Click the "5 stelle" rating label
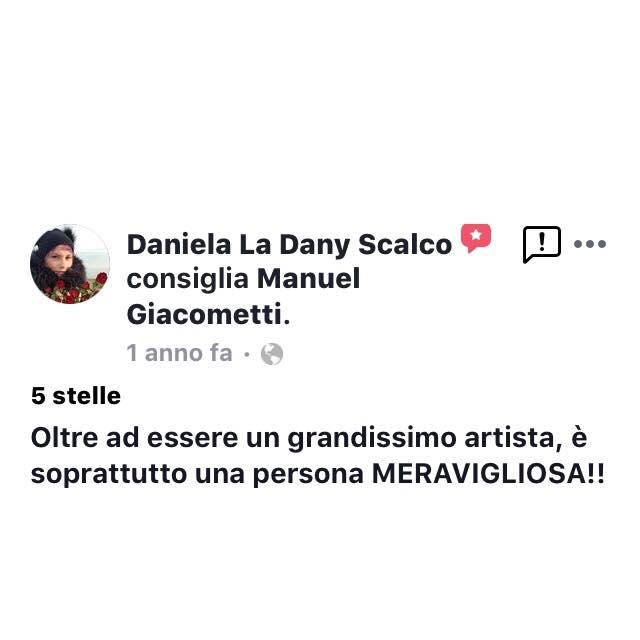The width and height of the screenshot is (640, 640). point(76,396)
